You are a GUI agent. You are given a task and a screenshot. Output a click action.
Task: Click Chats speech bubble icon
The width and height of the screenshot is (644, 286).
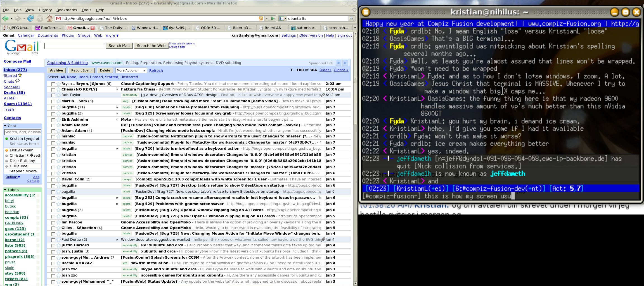click(x=17, y=81)
